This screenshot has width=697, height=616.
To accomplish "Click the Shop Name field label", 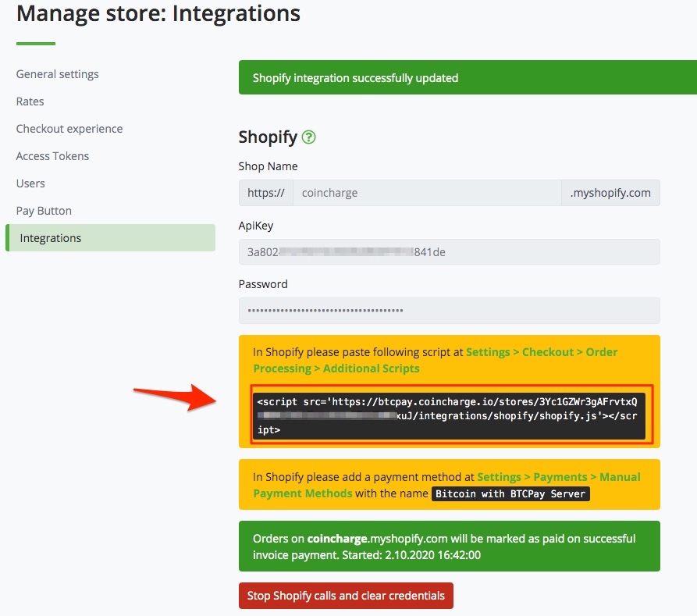I will (x=268, y=166).
